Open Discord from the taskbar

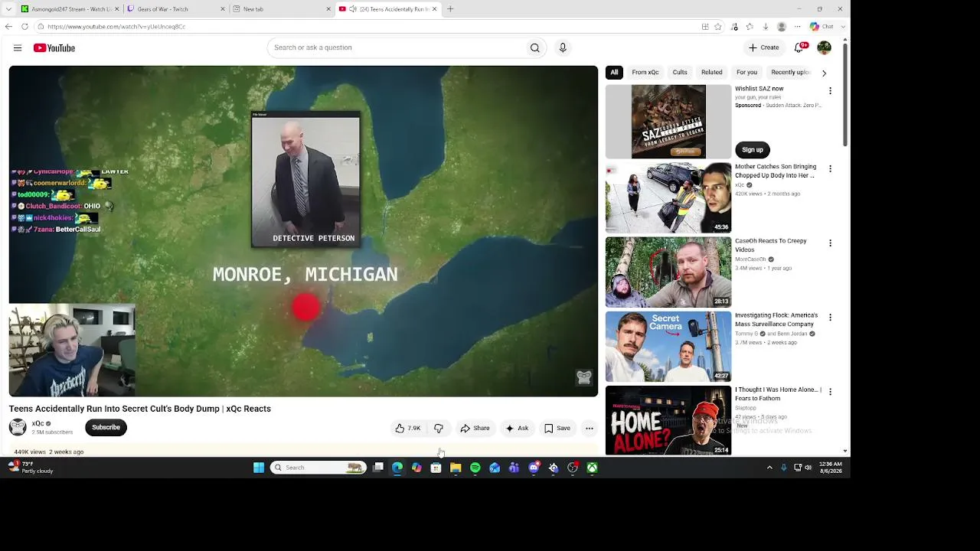click(534, 468)
